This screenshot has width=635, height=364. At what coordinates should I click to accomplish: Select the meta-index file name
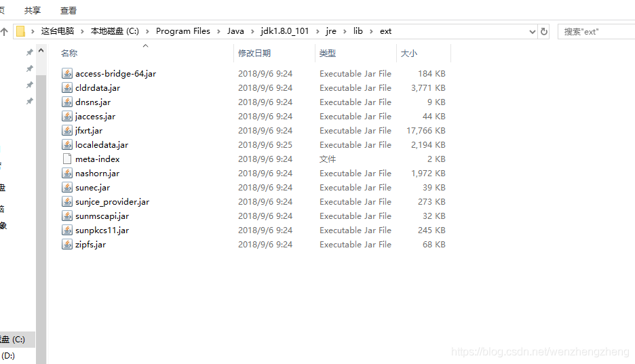coord(97,159)
